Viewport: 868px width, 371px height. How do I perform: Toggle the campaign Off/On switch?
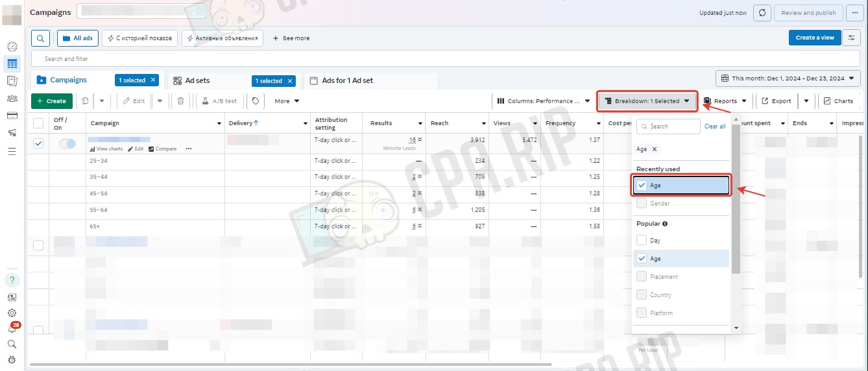coord(67,143)
